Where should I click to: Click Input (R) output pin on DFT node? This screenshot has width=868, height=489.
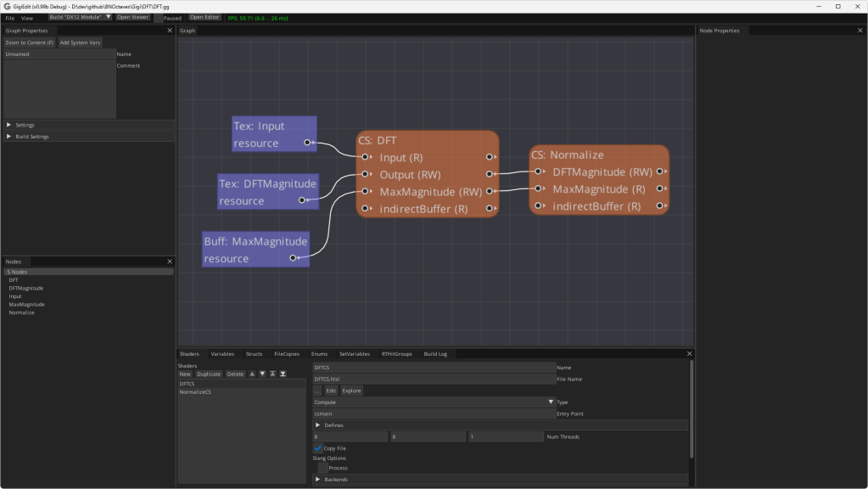click(x=489, y=157)
